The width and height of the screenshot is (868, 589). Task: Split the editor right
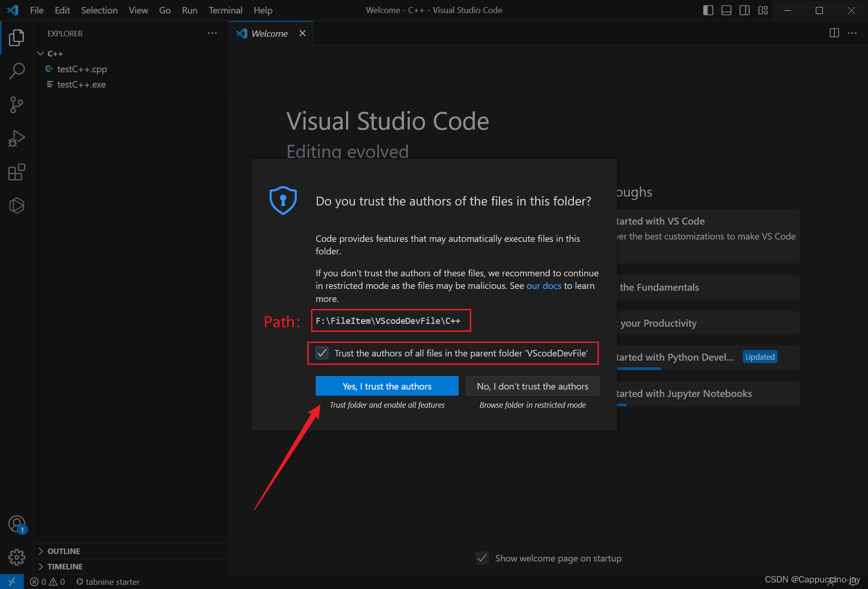coord(834,33)
